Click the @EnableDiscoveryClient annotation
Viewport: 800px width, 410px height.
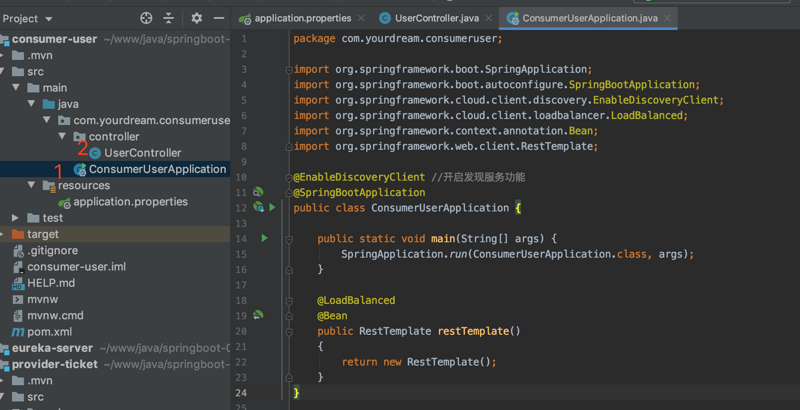click(x=359, y=177)
